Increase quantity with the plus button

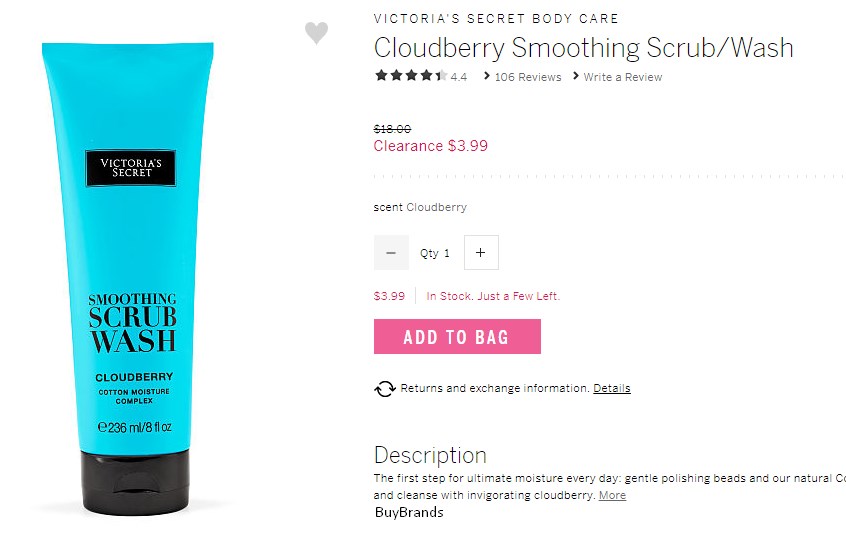[481, 252]
